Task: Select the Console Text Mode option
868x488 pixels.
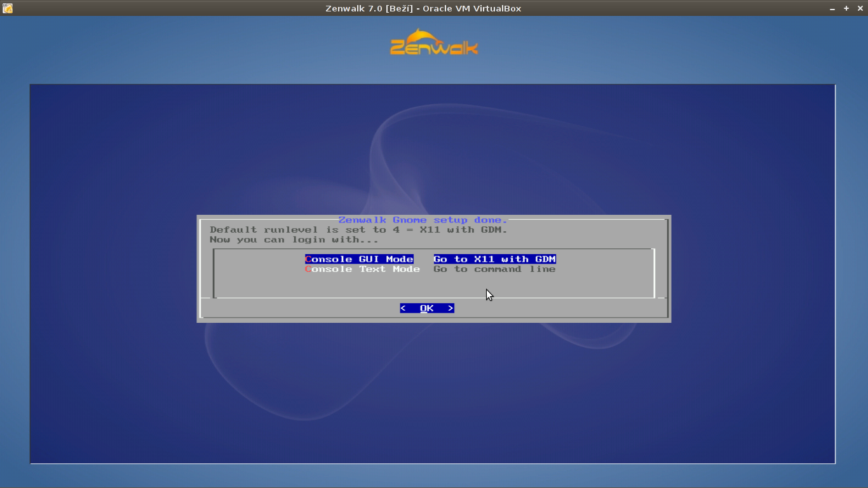Action: [362, 269]
